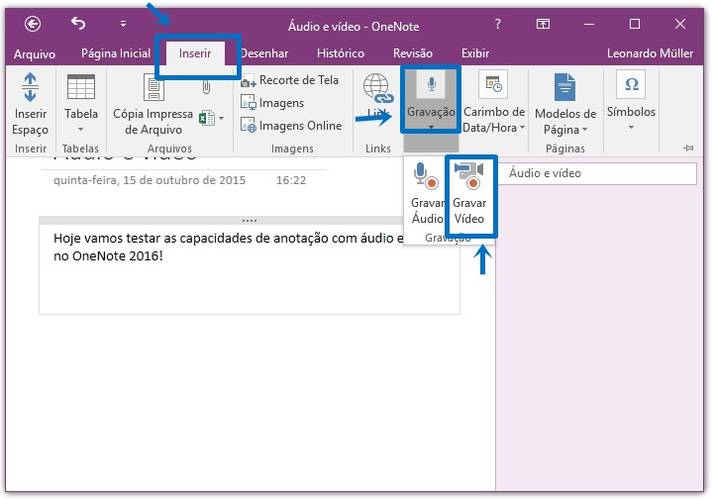Switch to the Desenhar tab
The width and height of the screenshot is (713, 500).
(264, 53)
